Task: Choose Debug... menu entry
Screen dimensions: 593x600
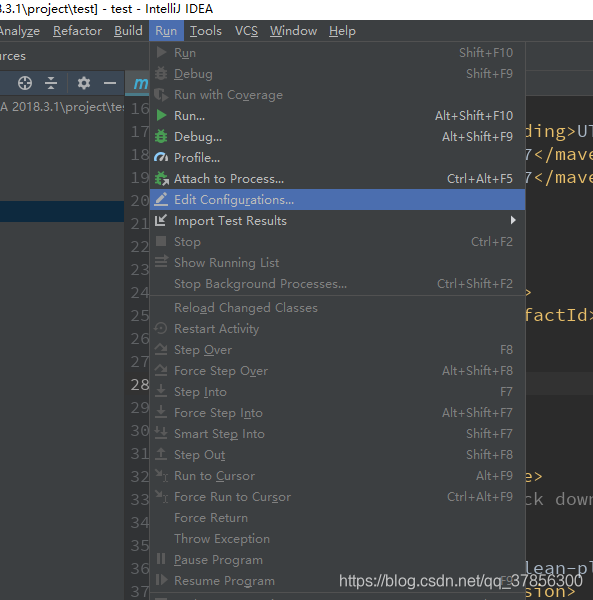Action: coord(337,137)
